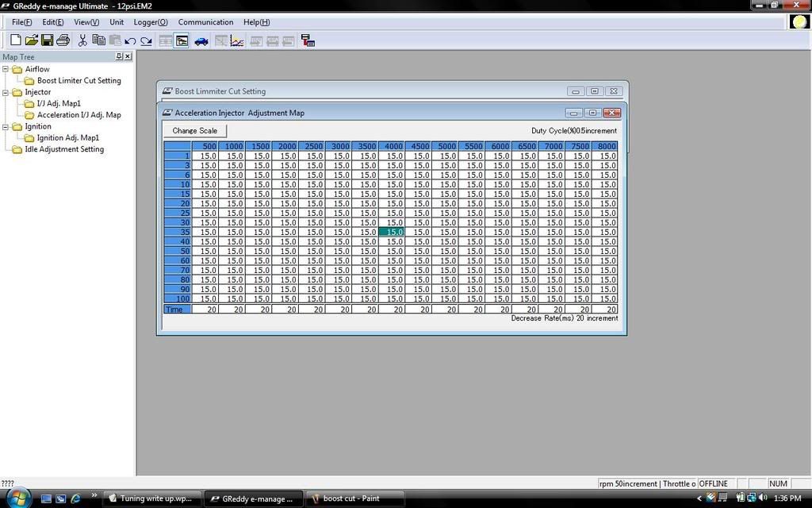The width and height of the screenshot is (812, 508).
Task: Click the 8000 rpm column header
Action: [604, 146]
